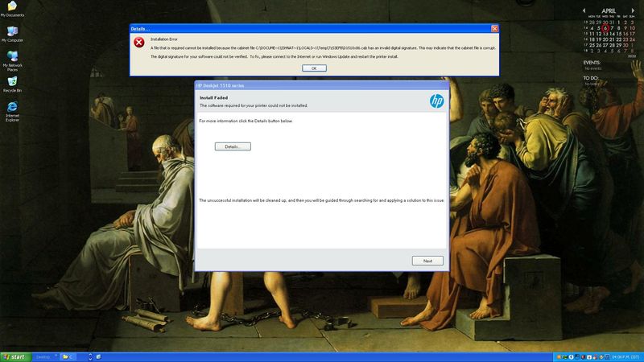644x362 pixels.
Task: Open the Windows Start menu
Action: pos(14,356)
